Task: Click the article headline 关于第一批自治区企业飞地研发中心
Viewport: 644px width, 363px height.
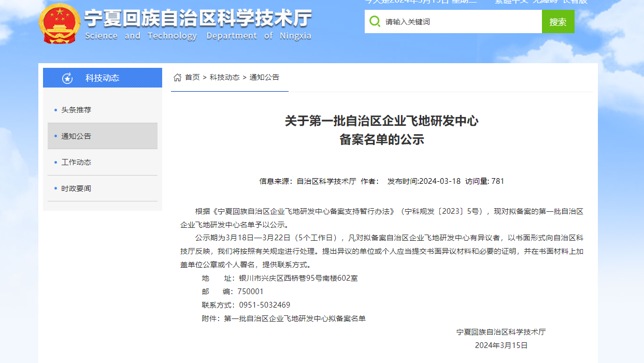Action: click(381, 121)
